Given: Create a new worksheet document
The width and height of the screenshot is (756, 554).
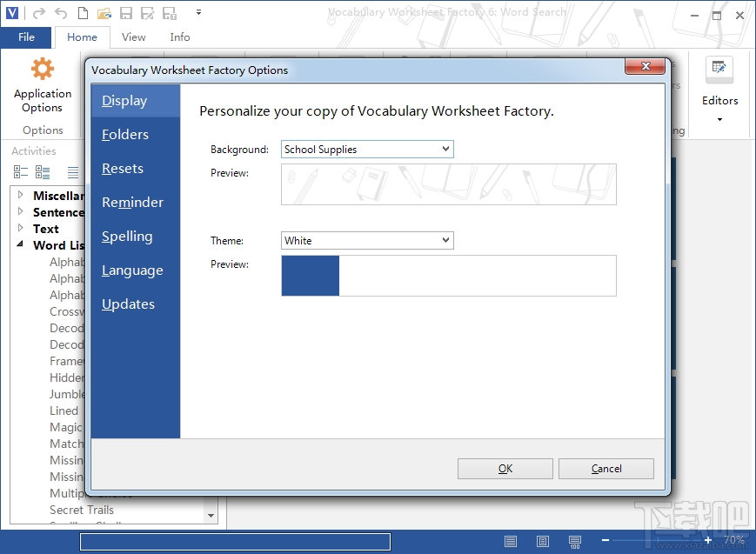Looking at the screenshot, I should (x=82, y=12).
